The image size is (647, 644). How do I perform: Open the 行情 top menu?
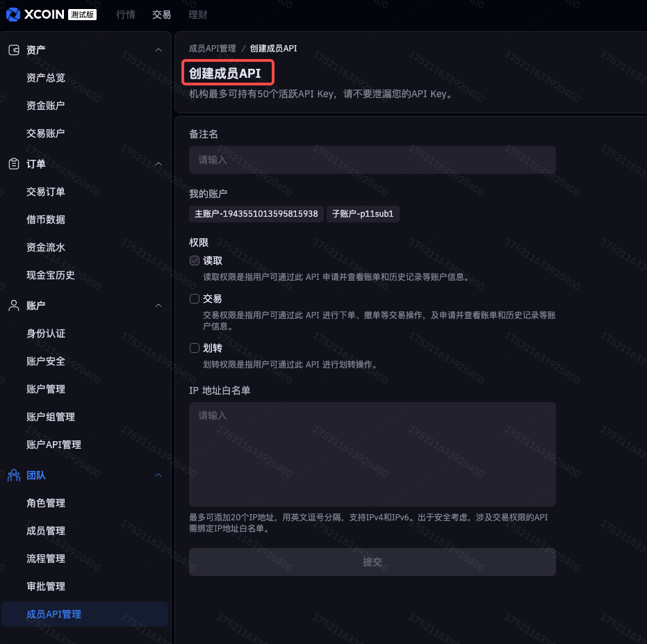pos(126,15)
